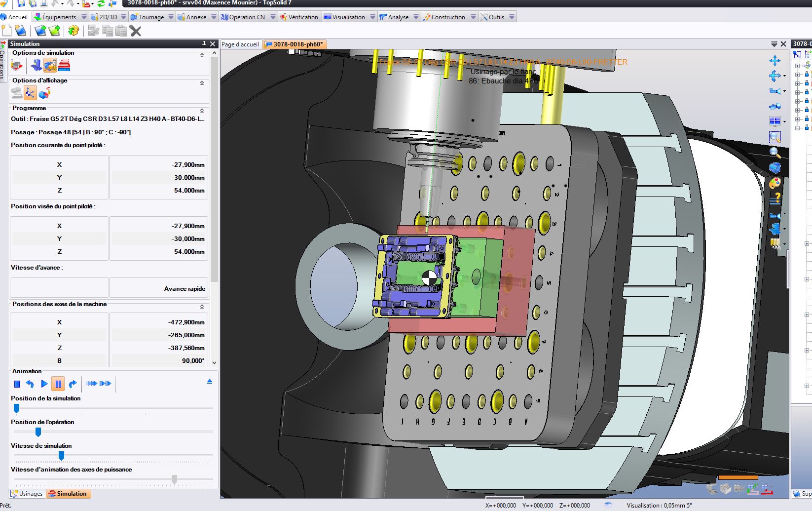Switch to the Page d'accueil tab
The width and height of the screenshot is (812, 511).
point(240,44)
